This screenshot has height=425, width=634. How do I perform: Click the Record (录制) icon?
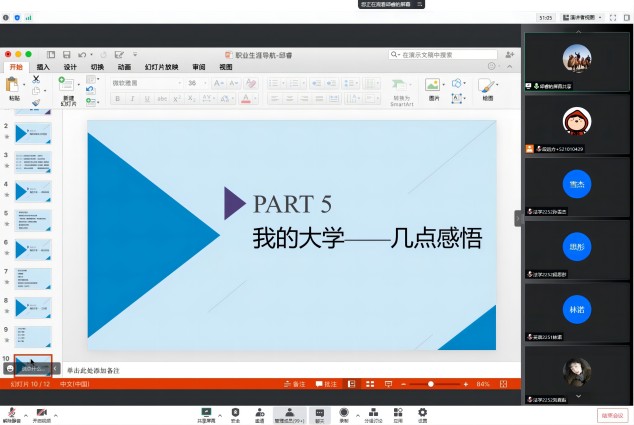344,412
